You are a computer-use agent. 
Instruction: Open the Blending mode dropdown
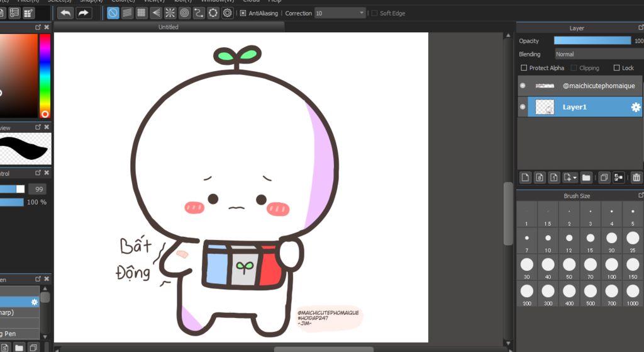pyautogui.click(x=599, y=54)
